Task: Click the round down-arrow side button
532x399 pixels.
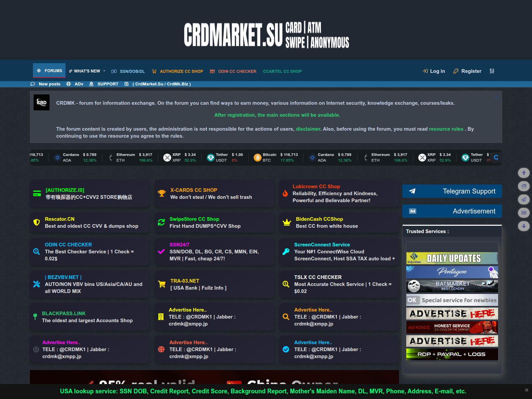Action: (524, 226)
